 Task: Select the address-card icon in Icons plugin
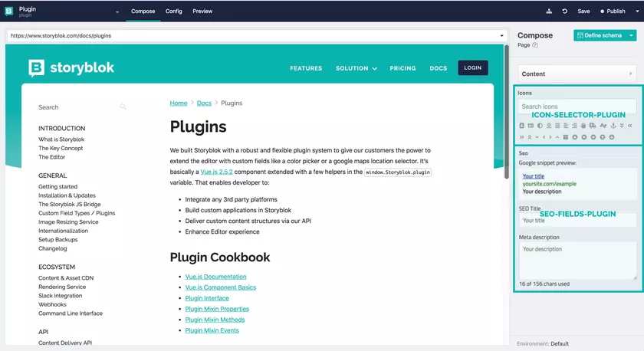tap(531, 126)
